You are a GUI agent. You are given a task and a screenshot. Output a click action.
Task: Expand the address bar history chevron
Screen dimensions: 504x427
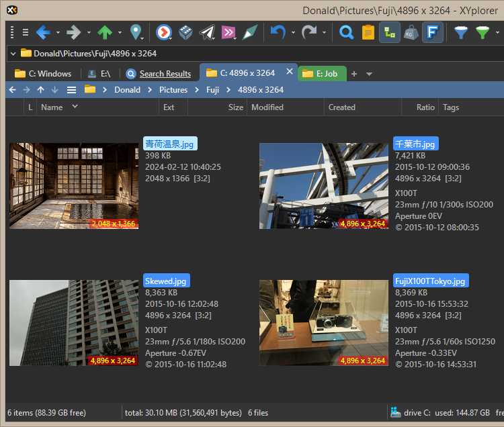click(13, 53)
